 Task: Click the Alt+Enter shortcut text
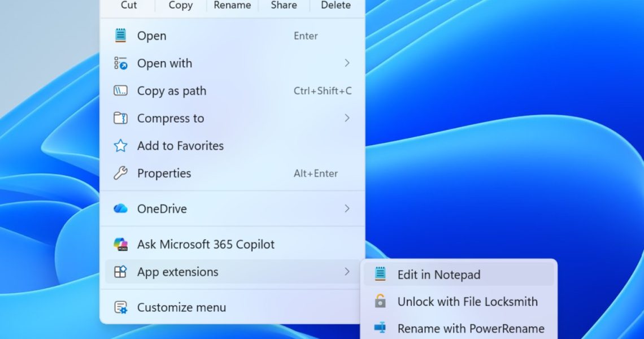(315, 173)
